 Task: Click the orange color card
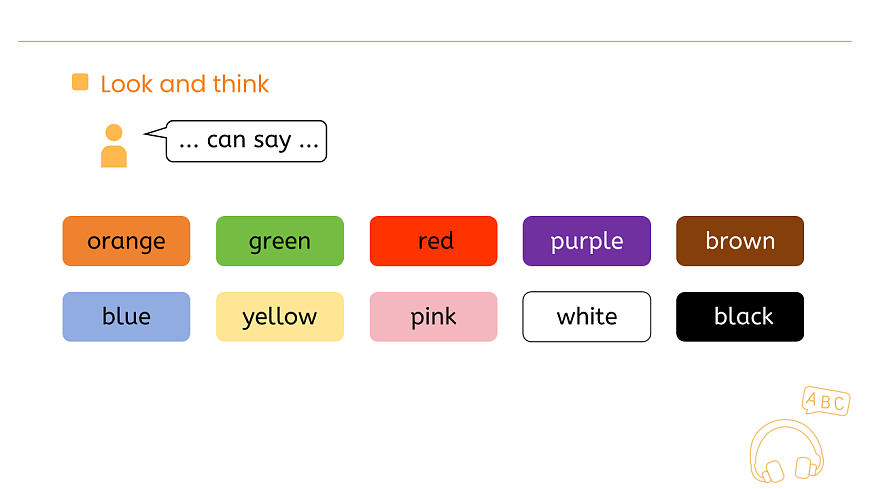(x=126, y=241)
